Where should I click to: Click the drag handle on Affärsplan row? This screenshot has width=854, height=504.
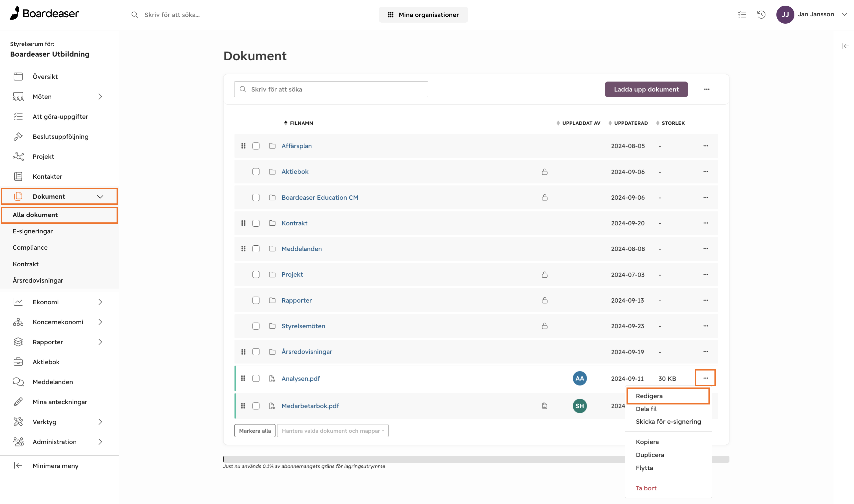pos(243,146)
